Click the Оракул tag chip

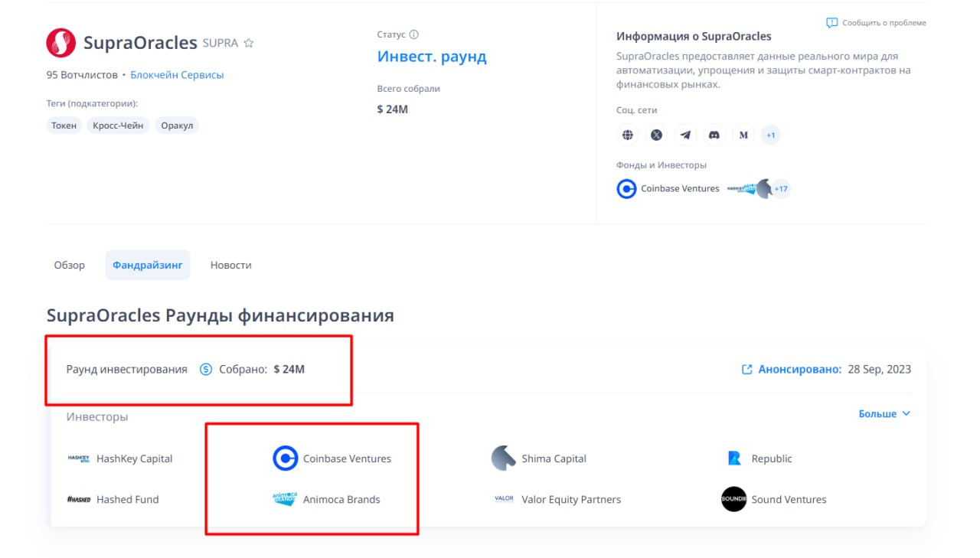[177, 126]
